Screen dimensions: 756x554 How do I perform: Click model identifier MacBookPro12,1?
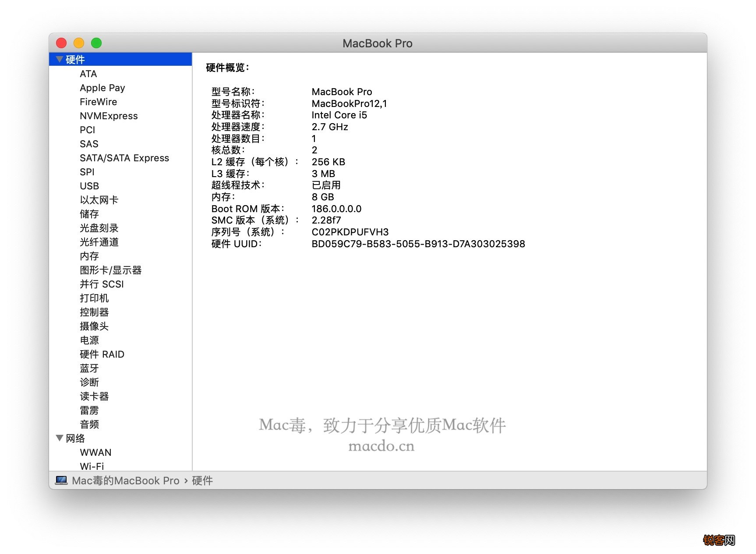click(349, 103)
